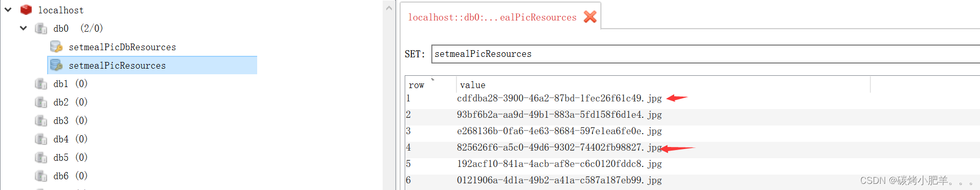Select value 825626f6-a5c0-49d6-9302-74402fb98827.jpg

[x=559, y=147]
